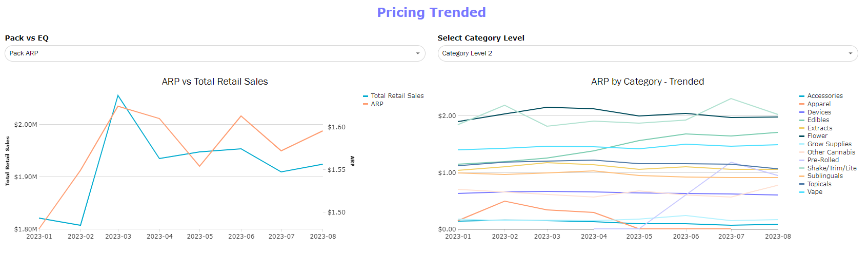Toggle Edibles in the category legend
This screenshot has height=254, width=868.
[x=818, y=120]
